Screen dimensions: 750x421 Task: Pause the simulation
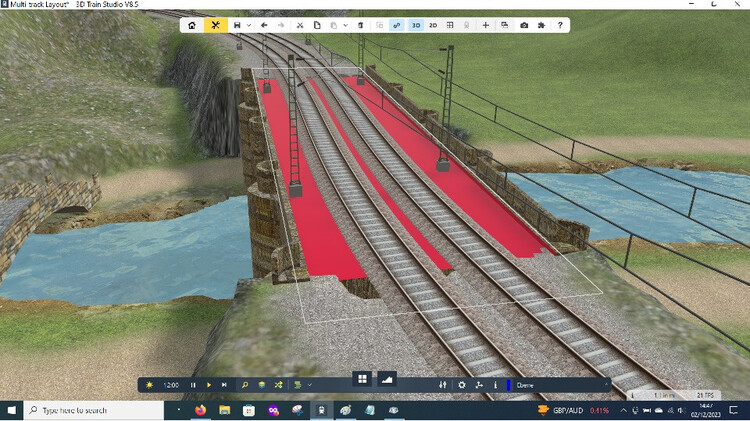(x=193, y=385)
